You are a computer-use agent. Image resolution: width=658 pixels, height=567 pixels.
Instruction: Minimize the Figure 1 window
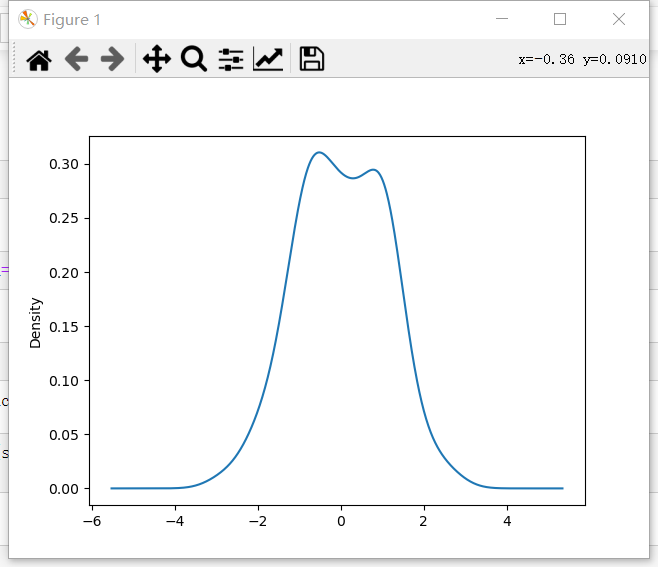click(x=502, y=19)
